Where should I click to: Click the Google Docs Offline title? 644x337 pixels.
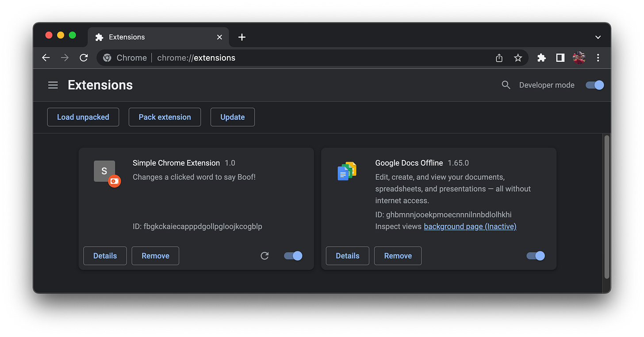409,163
